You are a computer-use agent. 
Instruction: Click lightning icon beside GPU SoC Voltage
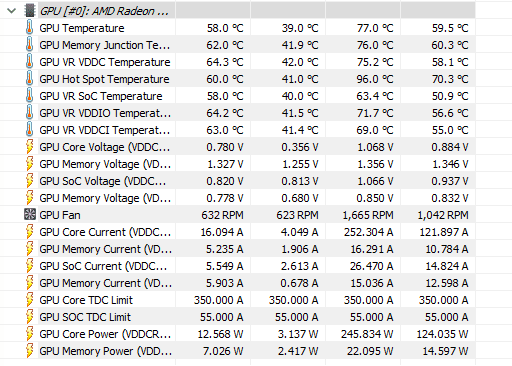click(x=30, y=181)
